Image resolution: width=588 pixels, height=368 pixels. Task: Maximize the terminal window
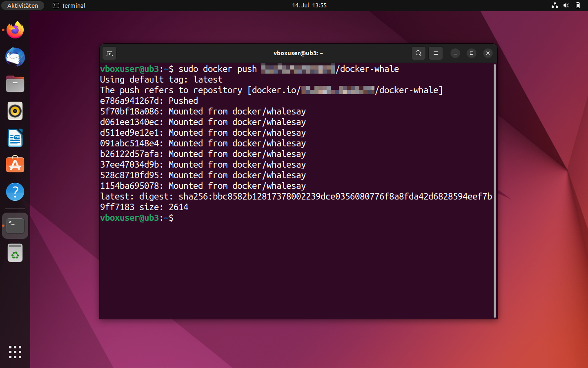click(472, 53)
